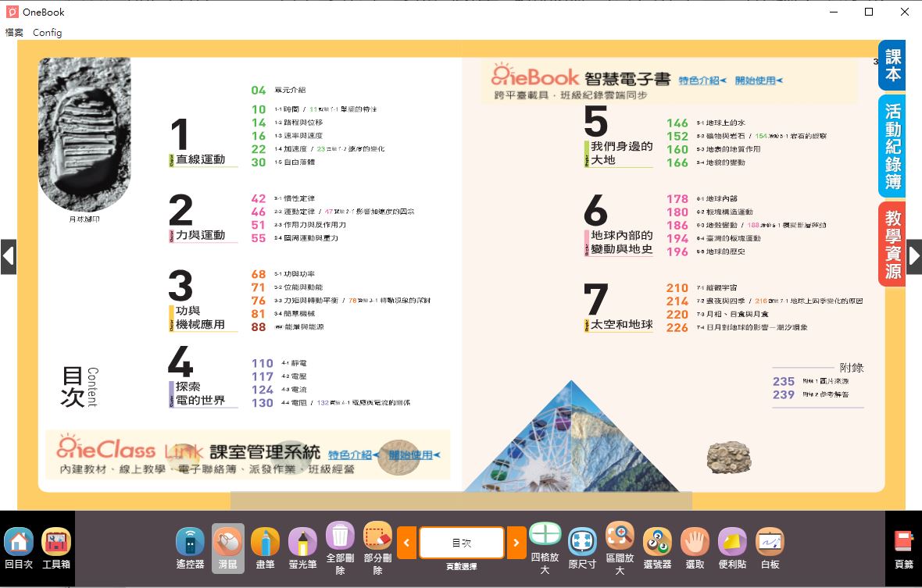Open chapter 2 力與運動
The width and height of the screenshot is (922, 588).
tap(202, 218)
